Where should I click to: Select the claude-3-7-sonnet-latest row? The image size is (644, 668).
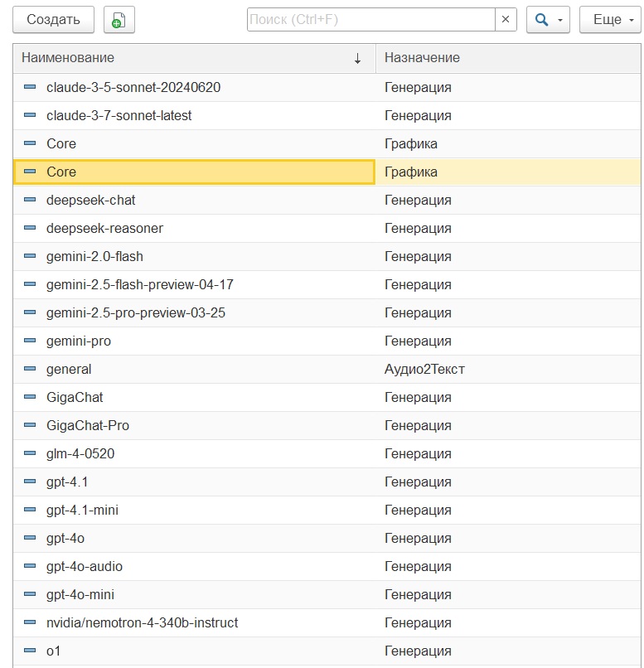(x=327, y=115)
